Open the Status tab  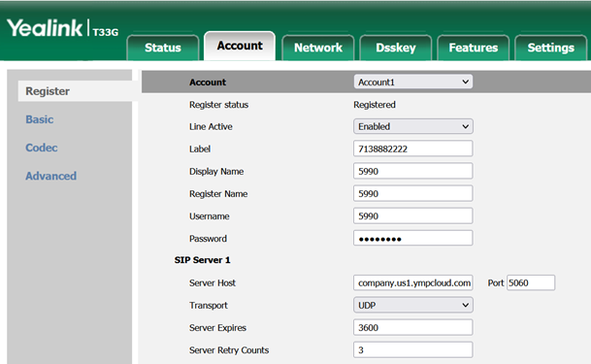163,48
